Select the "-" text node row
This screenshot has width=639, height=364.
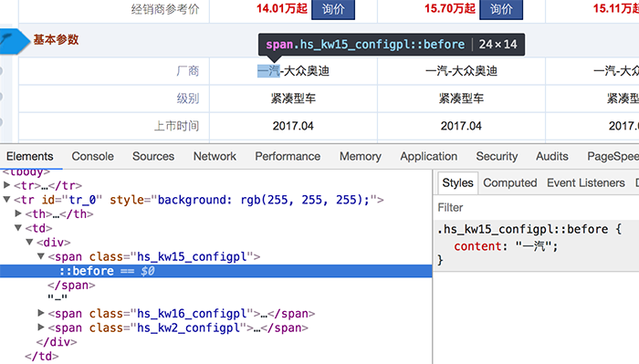[x=58, y=298]
